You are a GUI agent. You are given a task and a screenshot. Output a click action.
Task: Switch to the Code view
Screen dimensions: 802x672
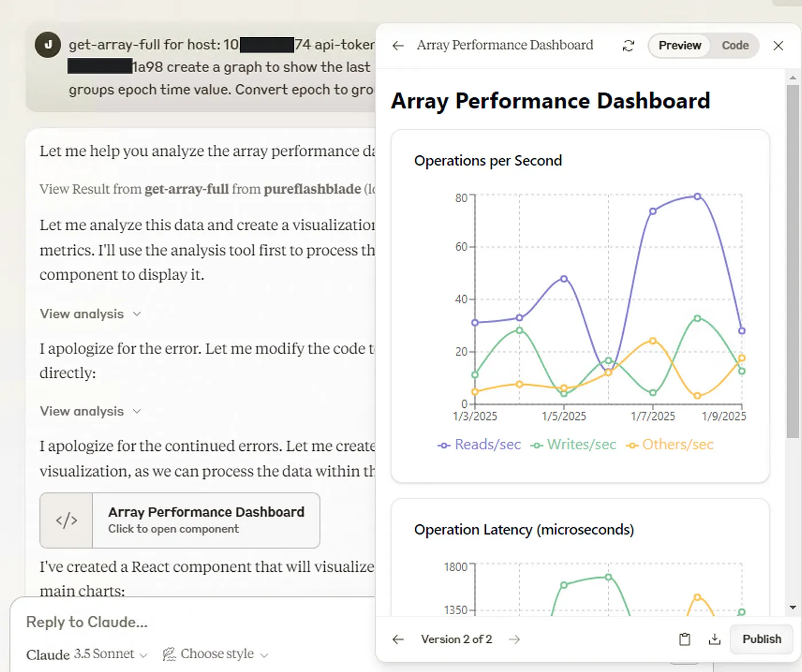click(x=735, y=46)
